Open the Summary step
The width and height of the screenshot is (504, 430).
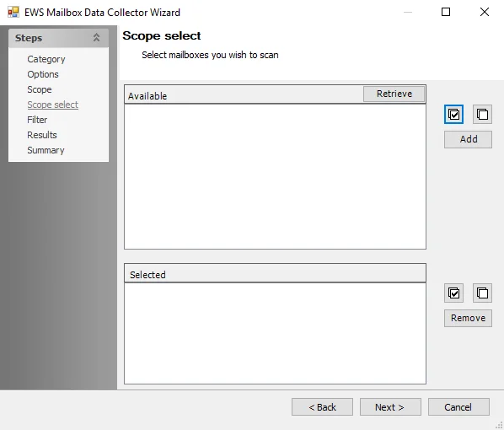click(46, 150)
